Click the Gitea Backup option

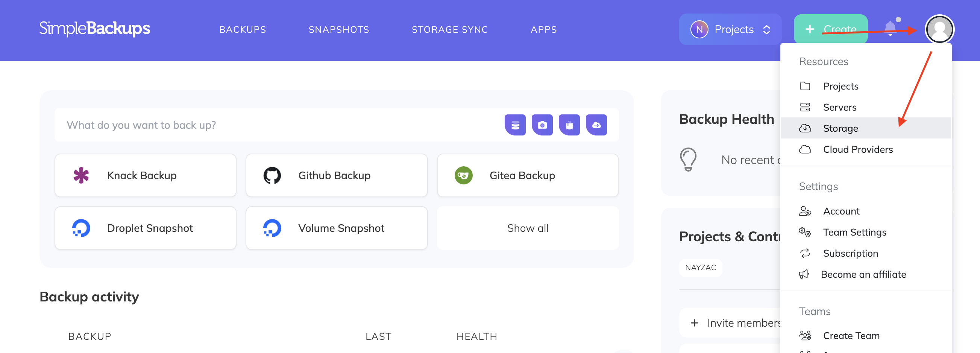[528, 175]
